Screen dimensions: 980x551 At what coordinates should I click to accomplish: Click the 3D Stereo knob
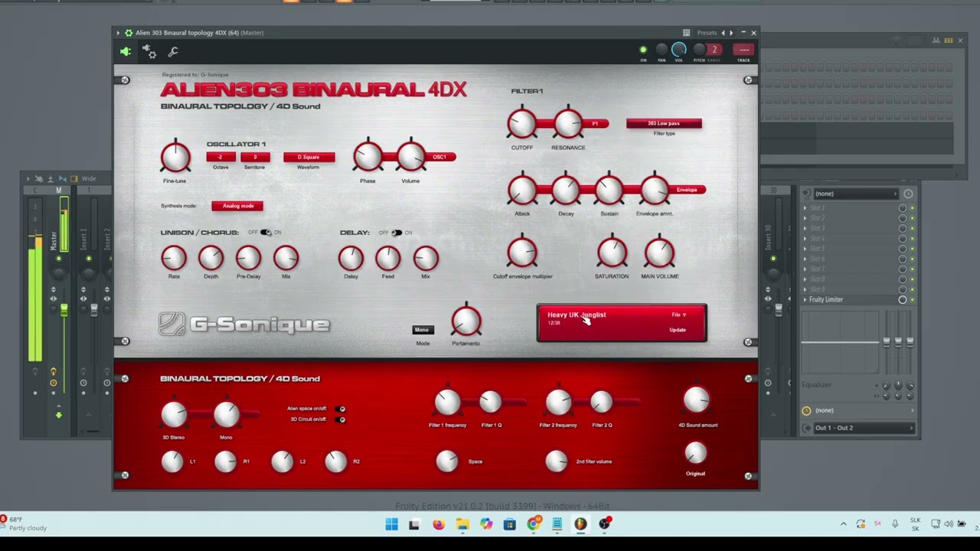click(x=174, y=414)
